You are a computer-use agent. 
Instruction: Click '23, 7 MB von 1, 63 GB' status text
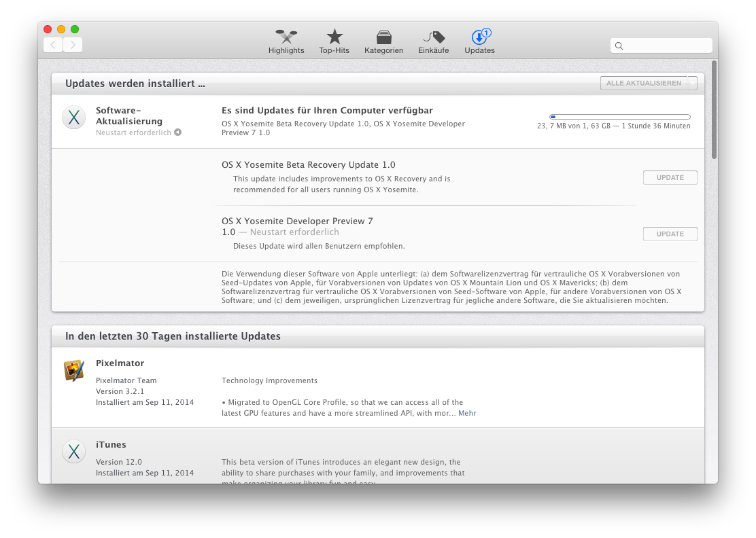point(574,126)
